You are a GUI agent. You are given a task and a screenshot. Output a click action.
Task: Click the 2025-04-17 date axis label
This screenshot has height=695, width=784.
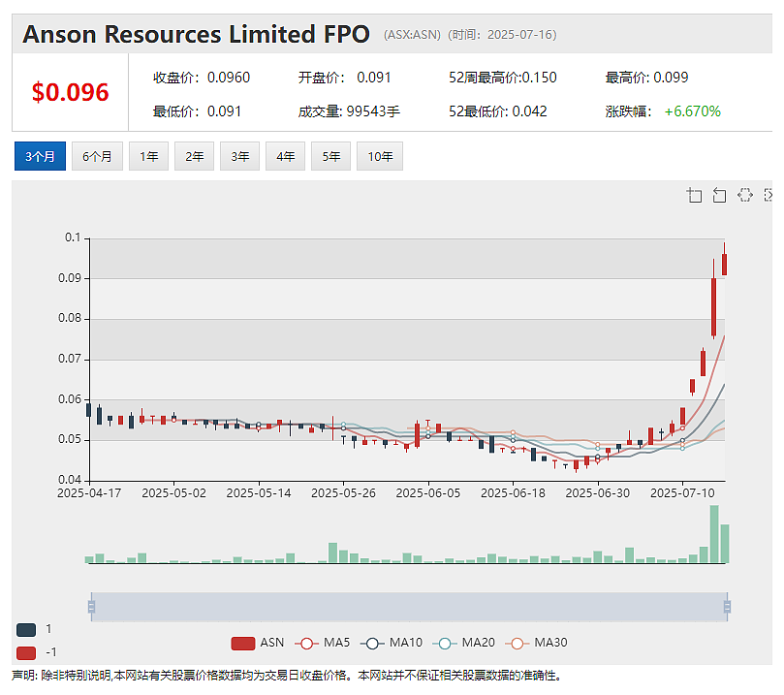89,493
